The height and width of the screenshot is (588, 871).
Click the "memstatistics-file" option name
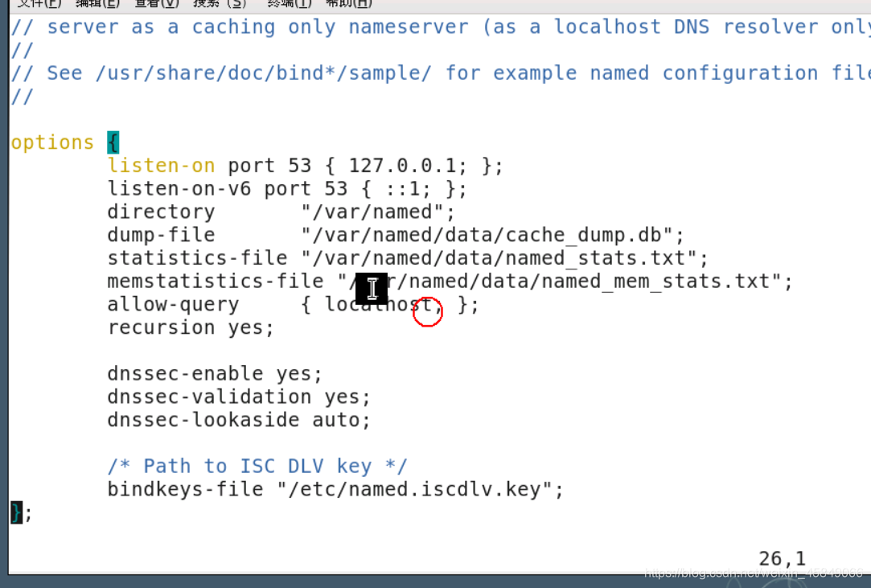point(216,282)
